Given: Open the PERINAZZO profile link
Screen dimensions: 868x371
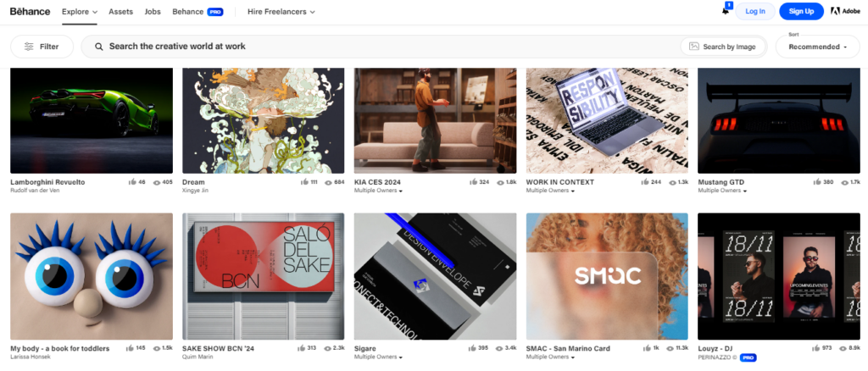Looking at the screenshot, I should click(717, 357).
